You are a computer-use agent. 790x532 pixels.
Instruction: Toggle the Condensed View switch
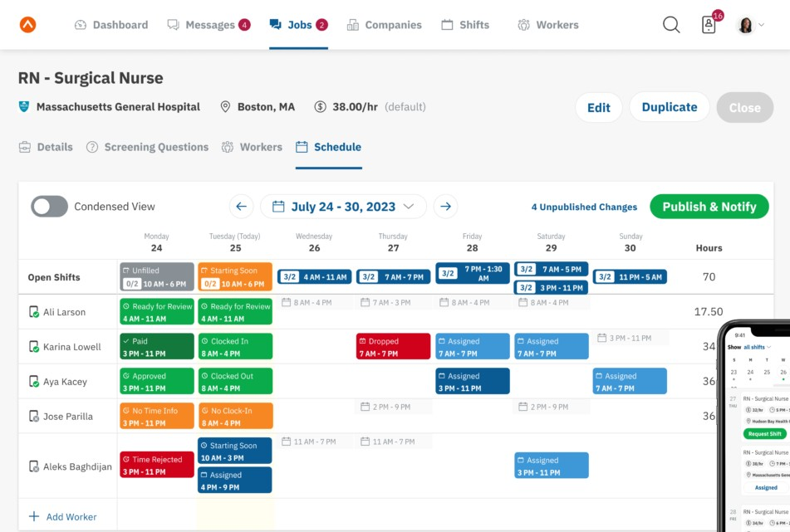pyautogui.click(x=49, y=207)
